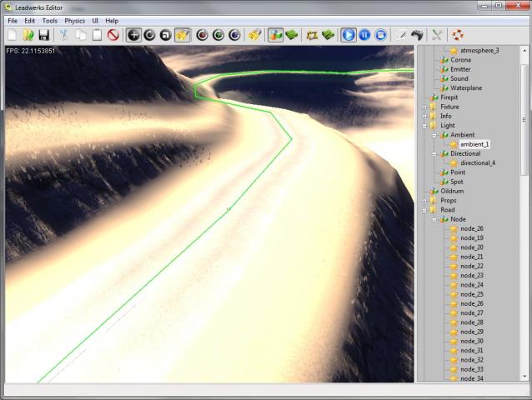Open the Physics menu

click(x=74, y=20)
